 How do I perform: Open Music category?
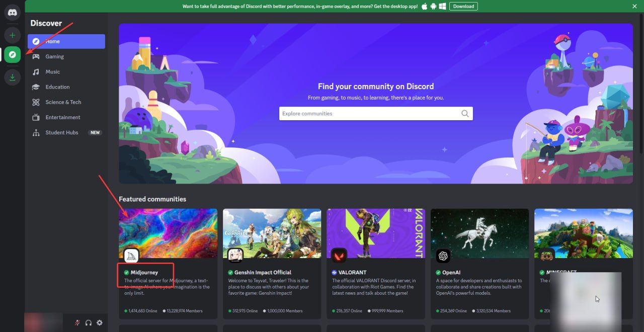coord(66,71)
